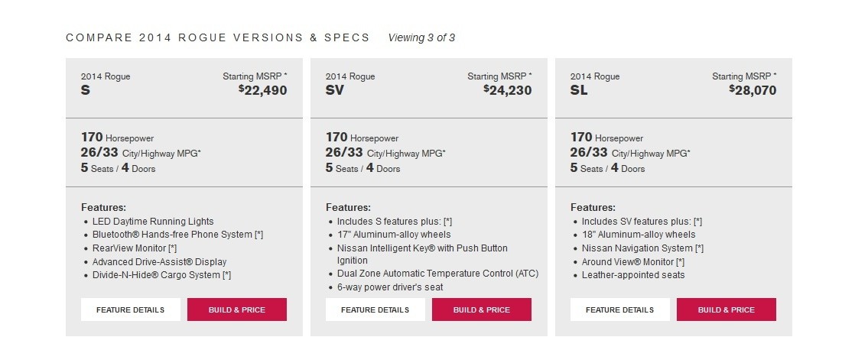The height and width of the screenshot is (337, 868).
Task: Click the Viewing 3 of 3 indicator
Action: click(x=422, y=37)
